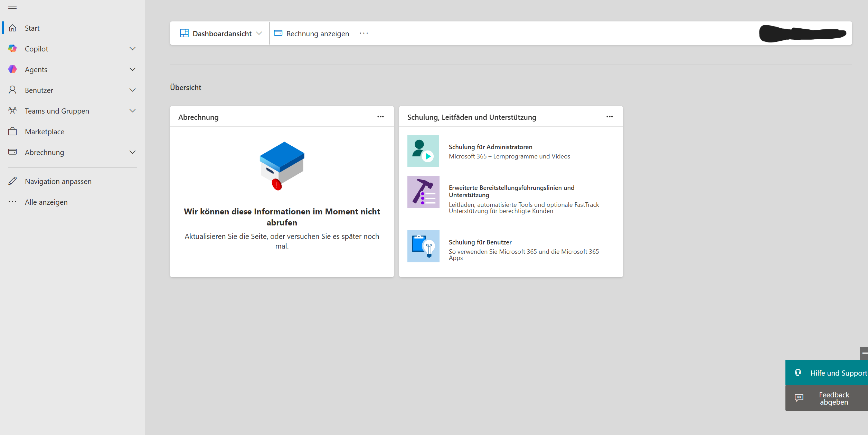The image size is (868, 435).
Task: Click the Copilot logo icon
Action: 12,49
